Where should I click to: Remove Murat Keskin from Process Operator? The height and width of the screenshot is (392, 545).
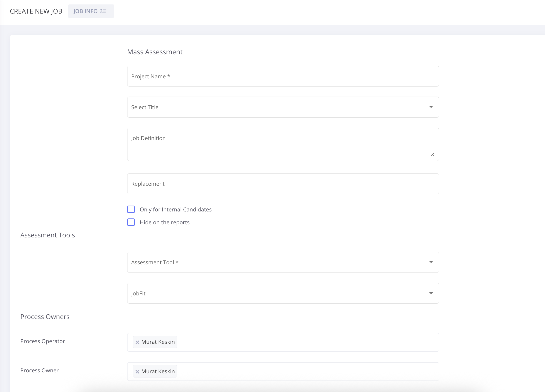click(137, 342)
